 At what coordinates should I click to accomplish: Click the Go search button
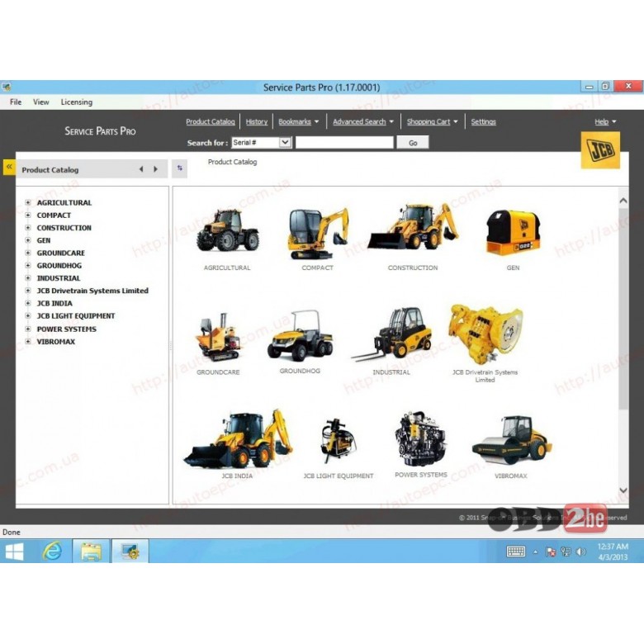(x=413, y=143)
